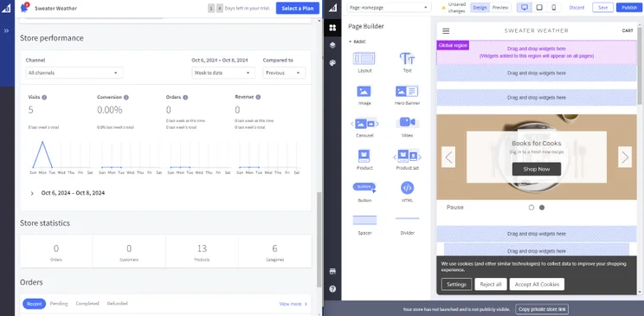Screen dimensions: 644x316
Task: Select the Text widget
Action: point(407,62)
